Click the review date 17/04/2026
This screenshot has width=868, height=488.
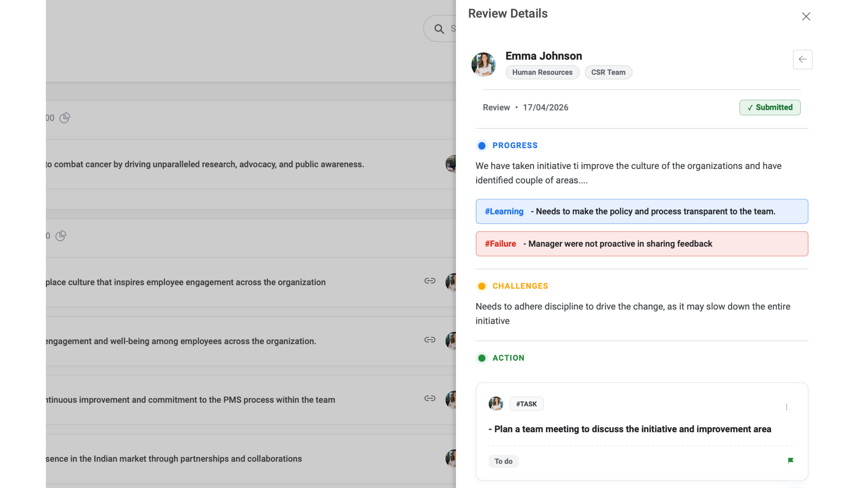(545, 108)
